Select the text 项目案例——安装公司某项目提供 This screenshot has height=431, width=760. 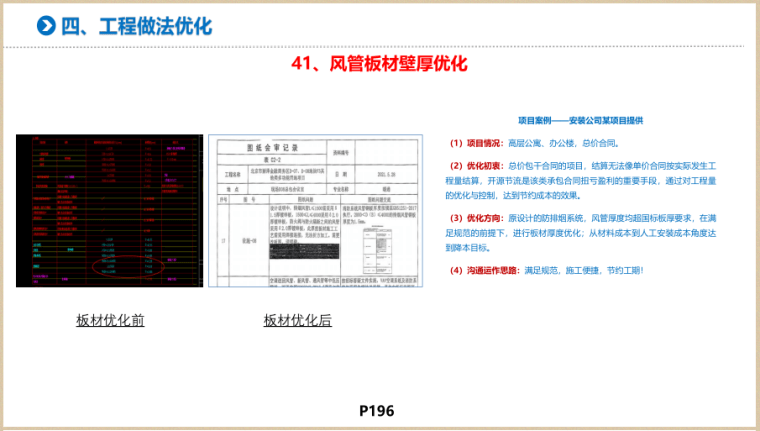(580, 120)
